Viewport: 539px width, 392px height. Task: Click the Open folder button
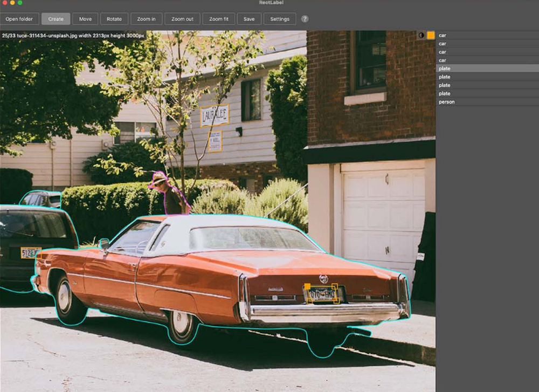19,19
